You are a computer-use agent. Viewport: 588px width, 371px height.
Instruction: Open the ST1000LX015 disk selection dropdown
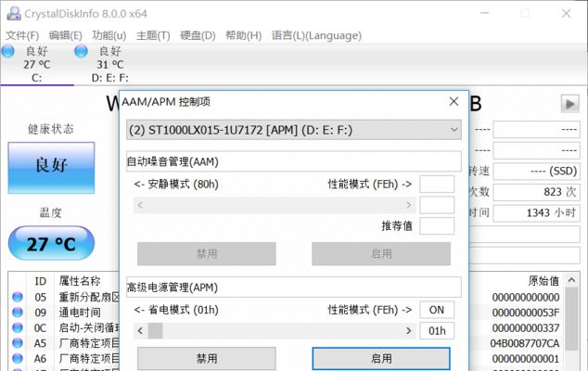pos(294,130)
